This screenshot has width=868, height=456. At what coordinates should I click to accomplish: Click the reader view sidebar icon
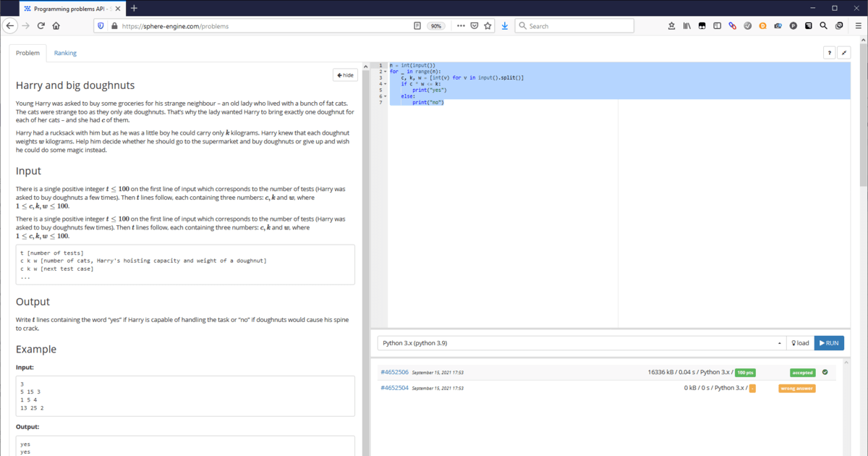pos(417,25)
